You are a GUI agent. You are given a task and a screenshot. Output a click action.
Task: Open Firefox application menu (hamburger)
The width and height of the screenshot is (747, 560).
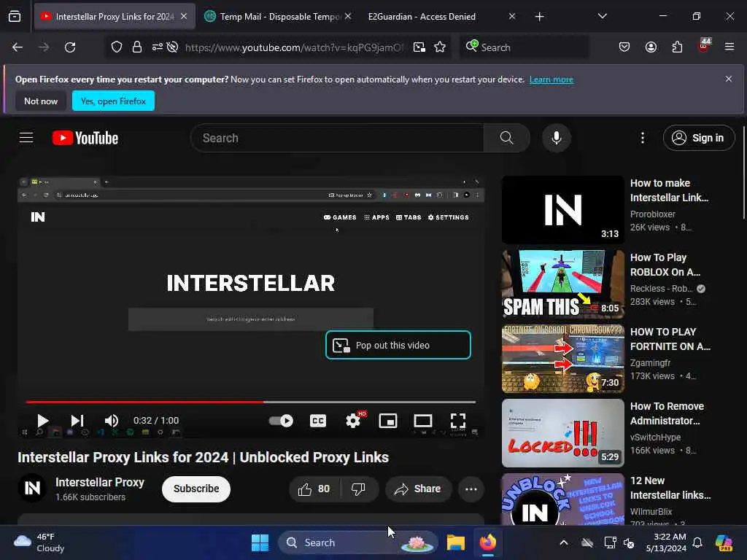click(729, 47)
